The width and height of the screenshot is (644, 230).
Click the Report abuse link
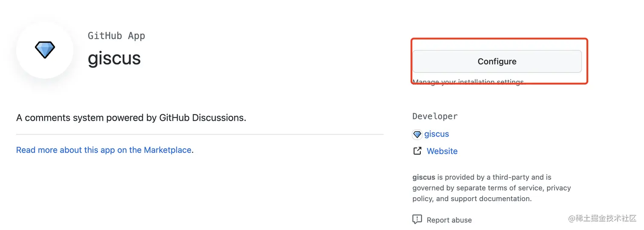point(449,220)
